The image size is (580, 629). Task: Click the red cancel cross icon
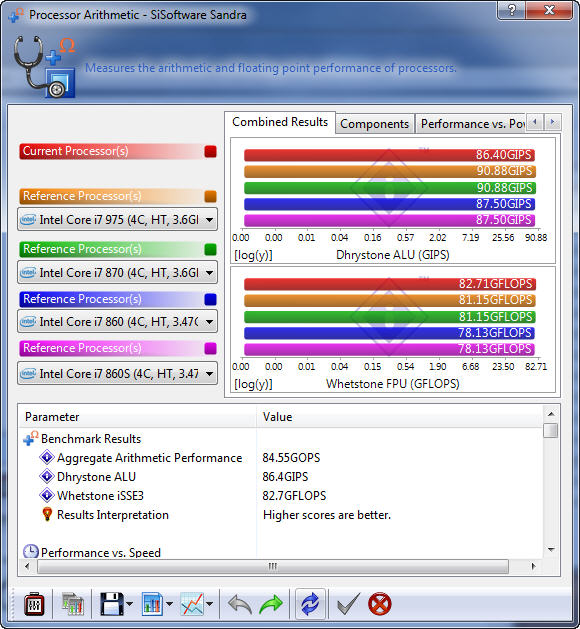click(x=379, y=604)
